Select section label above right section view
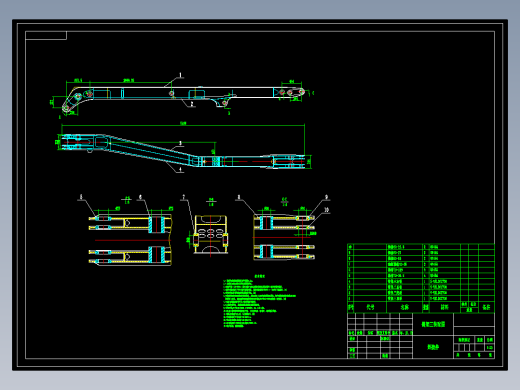The image size is (520, 390). 284,201
